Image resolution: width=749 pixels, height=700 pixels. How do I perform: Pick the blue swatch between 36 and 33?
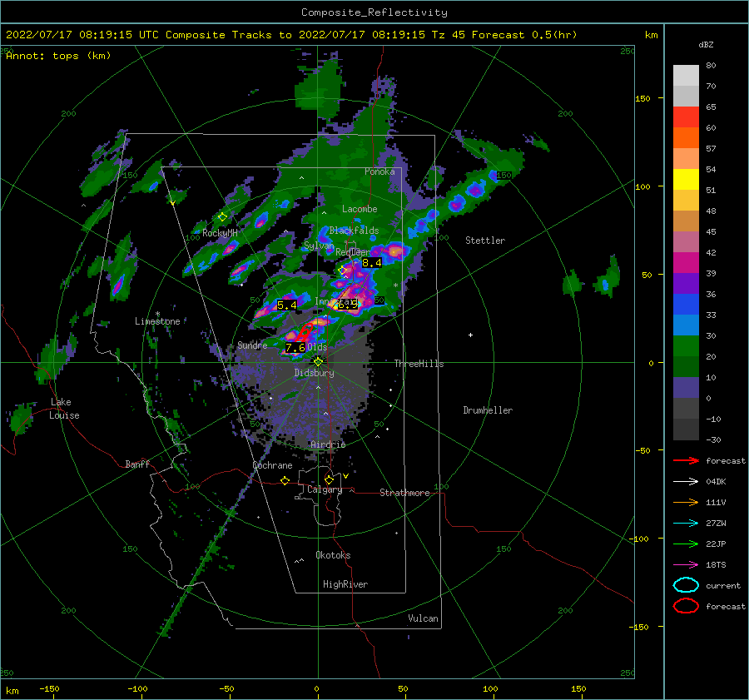point(686,304)
